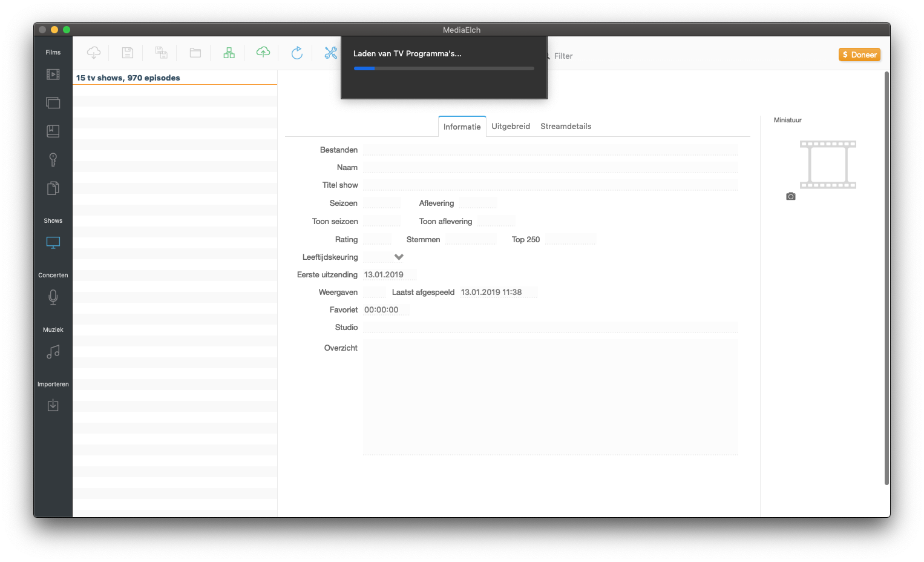The width and height of the screenshot is (924, 562).
Task: Switch to the Uitgebreid tab
Action: 511,126
